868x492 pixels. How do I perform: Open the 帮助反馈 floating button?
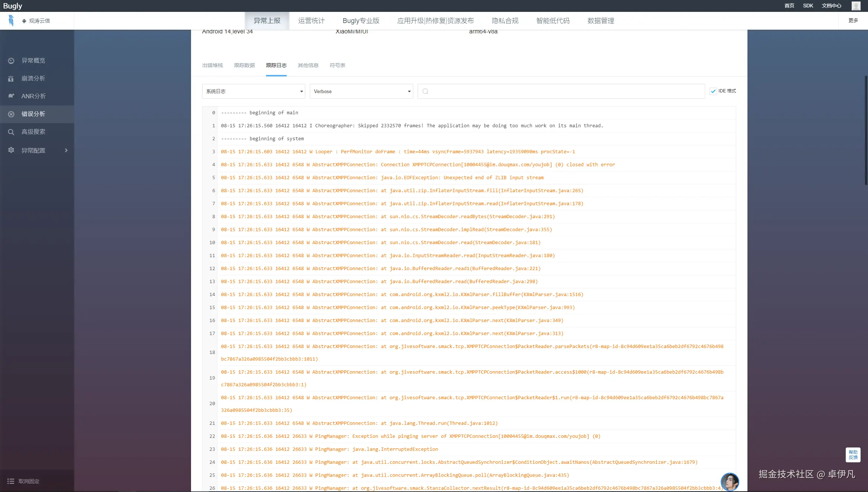pos(853,455)
